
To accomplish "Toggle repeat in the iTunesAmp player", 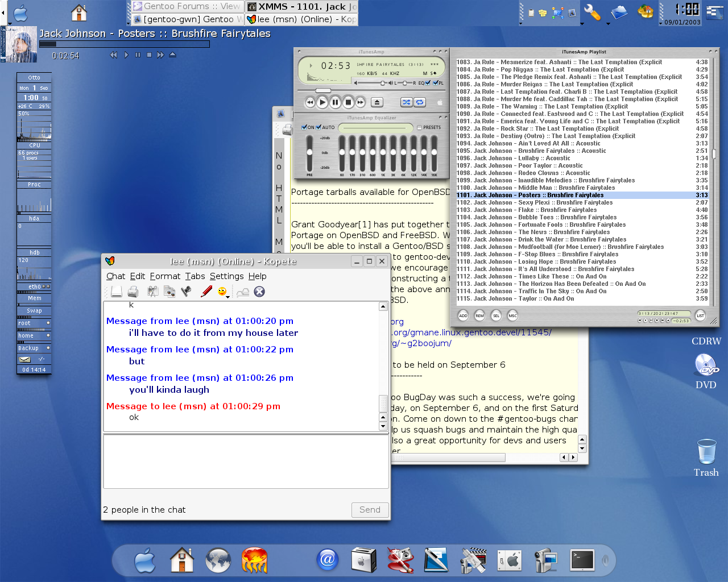I will click(x=420, y=102).
